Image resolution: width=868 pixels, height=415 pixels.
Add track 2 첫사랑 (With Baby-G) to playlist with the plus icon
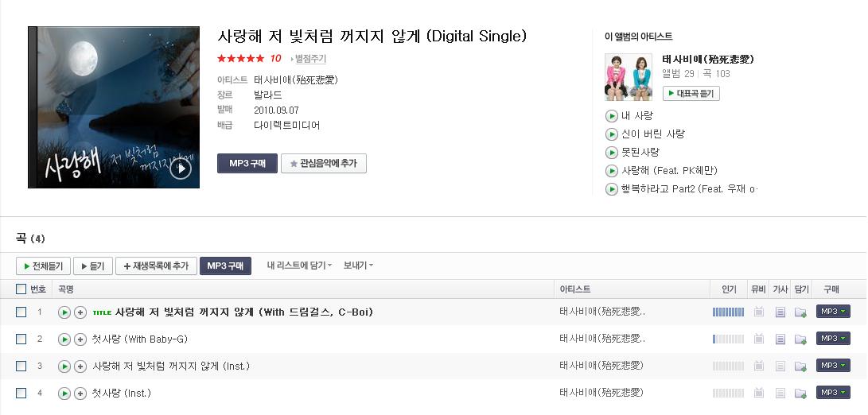click(80, 339)
